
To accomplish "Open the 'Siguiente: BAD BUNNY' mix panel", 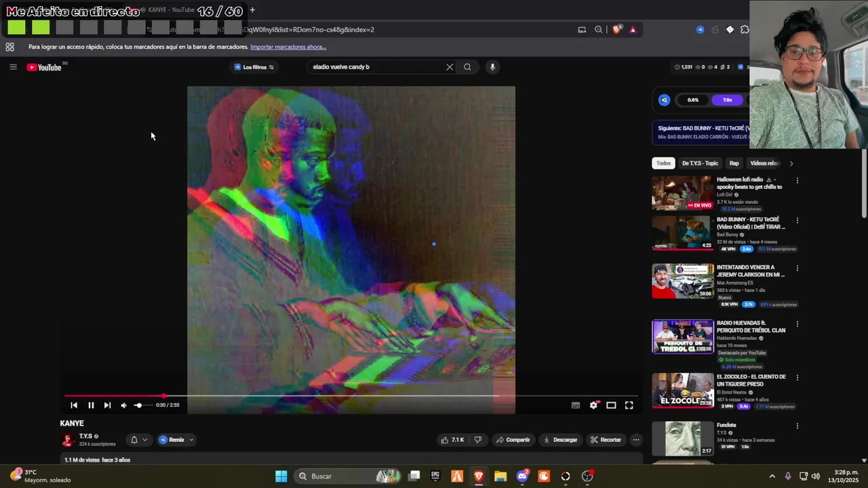I will click(x=701, y=132).
